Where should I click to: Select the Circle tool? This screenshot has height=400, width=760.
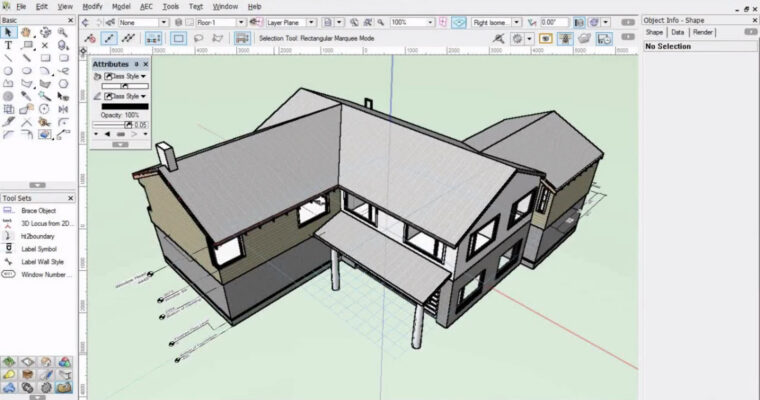tap(8, 71)
